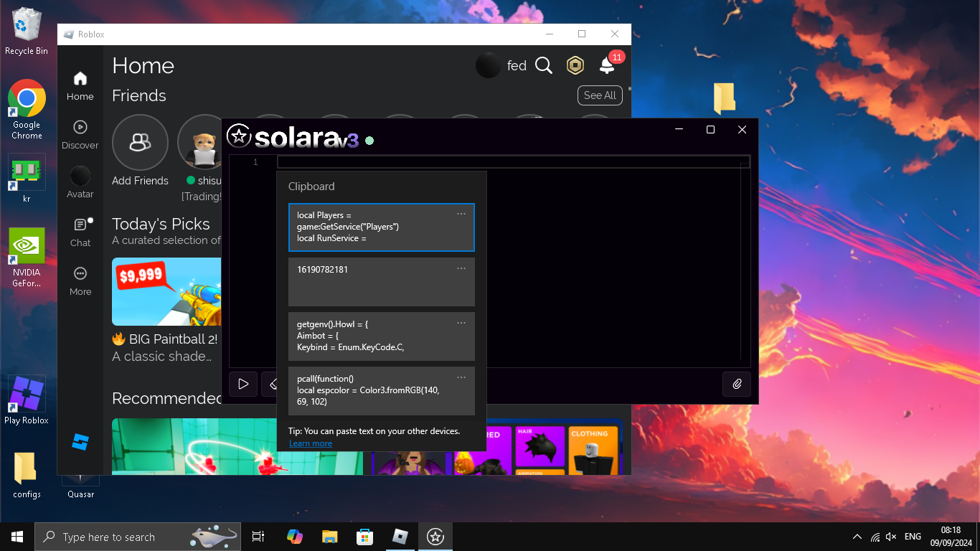Open options for the local Players clipboard entry
Viewport: 980px width, 551px height.
(x=461, y=214)
